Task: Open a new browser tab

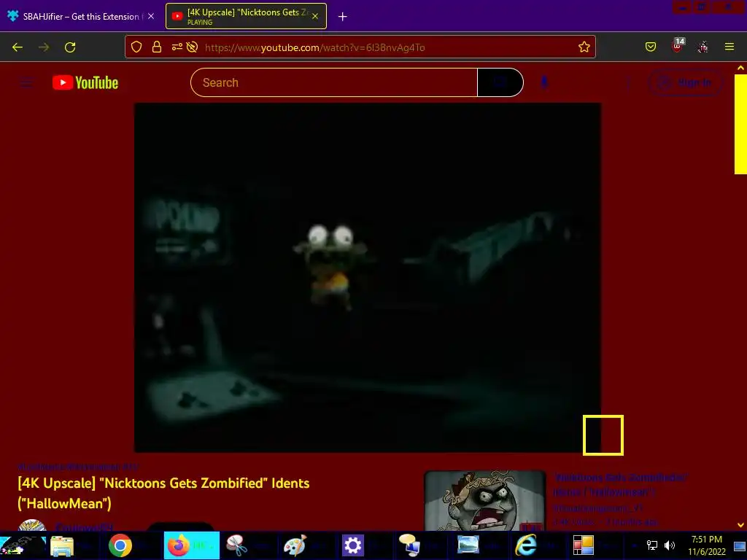Action: (343, 17)
